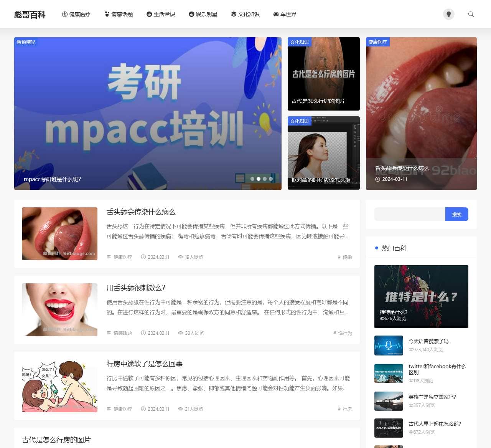Click the #传染 tag link
This screenshot has height=448, width=491.
pyautogui.click(x=345, y=257)
